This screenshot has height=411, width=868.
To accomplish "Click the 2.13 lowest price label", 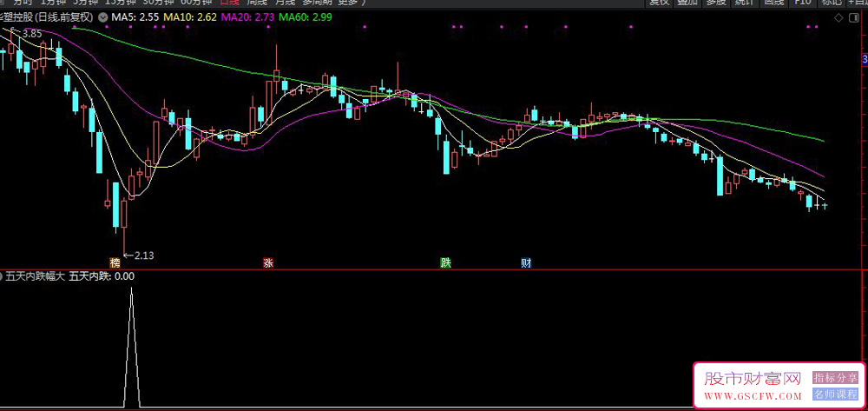I will click(143, 256).
